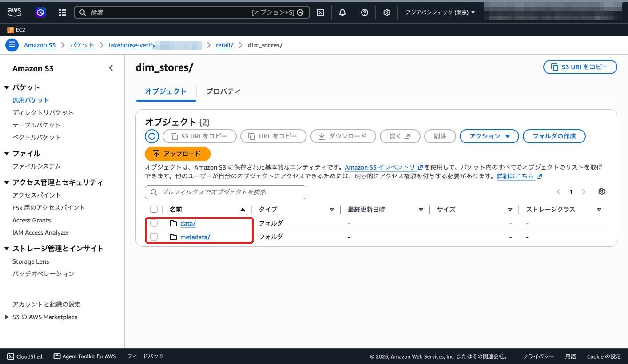Tick the select-all objects checkbox
The image size is (628, 364).
[154, 210]
